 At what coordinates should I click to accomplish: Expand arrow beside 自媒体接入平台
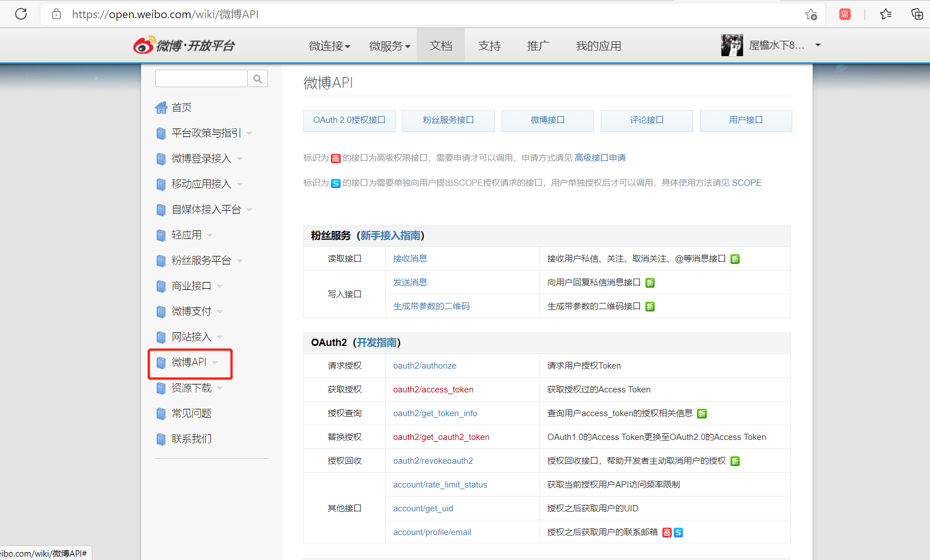point(249,210)
